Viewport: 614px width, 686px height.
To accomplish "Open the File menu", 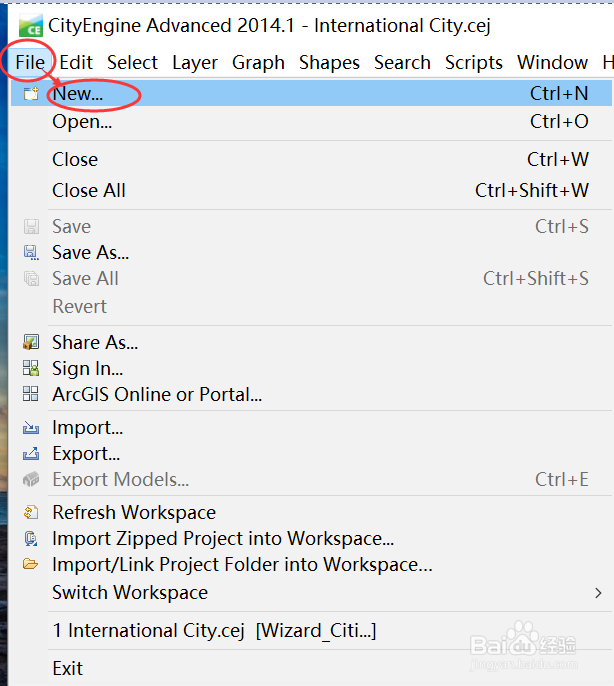I will [30, 62].
